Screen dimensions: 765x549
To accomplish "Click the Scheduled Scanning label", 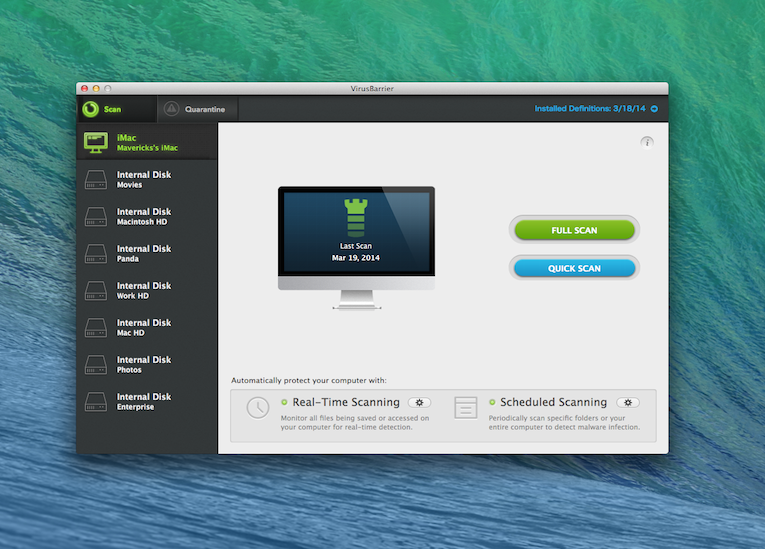I will coord(554,402).
